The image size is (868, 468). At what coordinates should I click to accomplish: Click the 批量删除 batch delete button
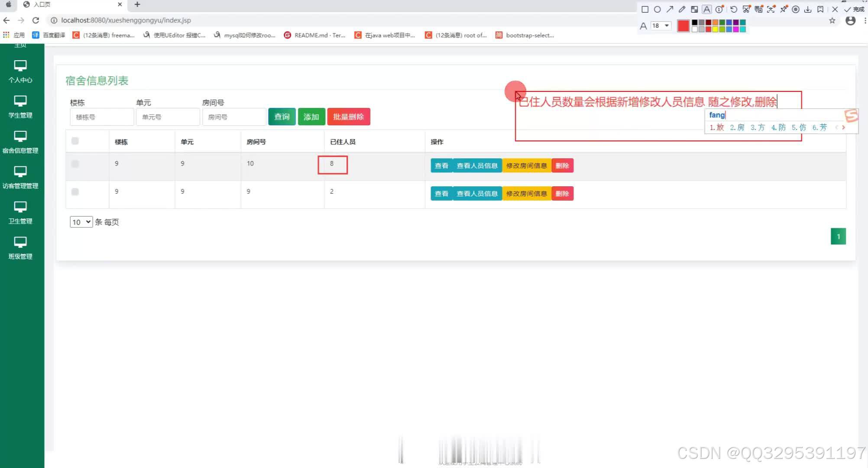349,117
